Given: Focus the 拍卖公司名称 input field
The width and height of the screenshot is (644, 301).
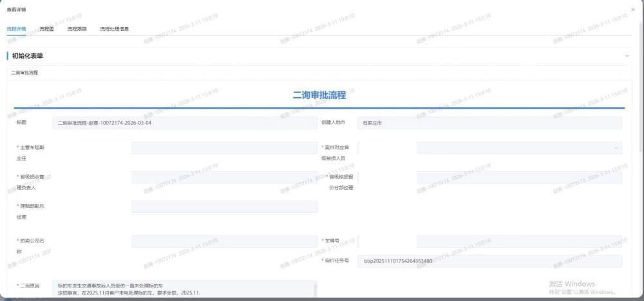Looking at the screenshot, I should (224, 241).
